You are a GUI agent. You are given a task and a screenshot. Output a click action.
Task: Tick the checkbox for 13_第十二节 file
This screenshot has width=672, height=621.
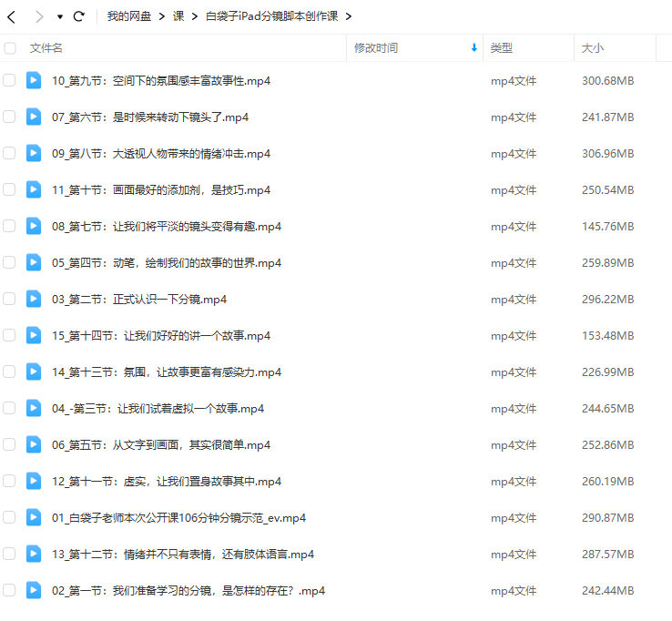tap(9, 554)
